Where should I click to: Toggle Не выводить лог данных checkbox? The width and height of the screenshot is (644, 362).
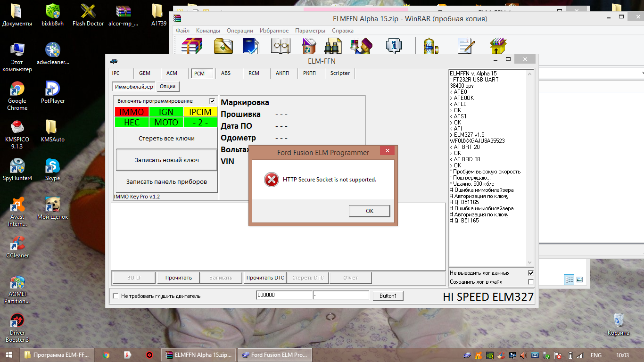[x=531, y=273]
